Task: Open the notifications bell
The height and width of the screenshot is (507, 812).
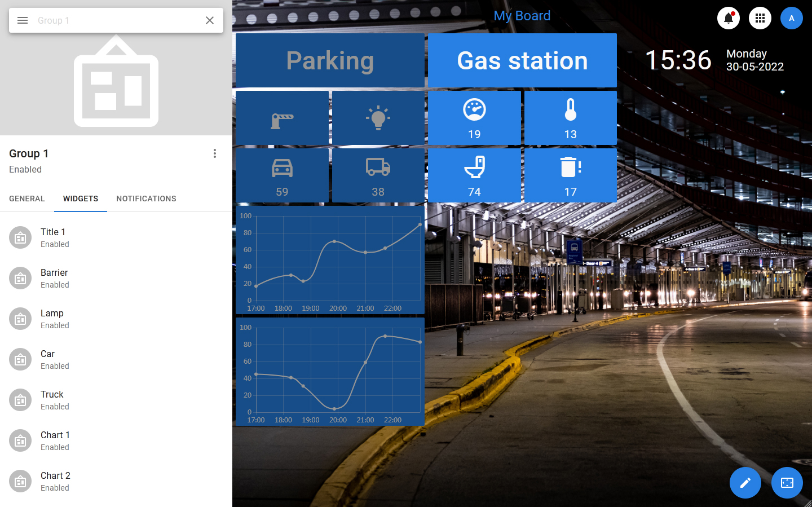Action: click(x=728, y=18)
